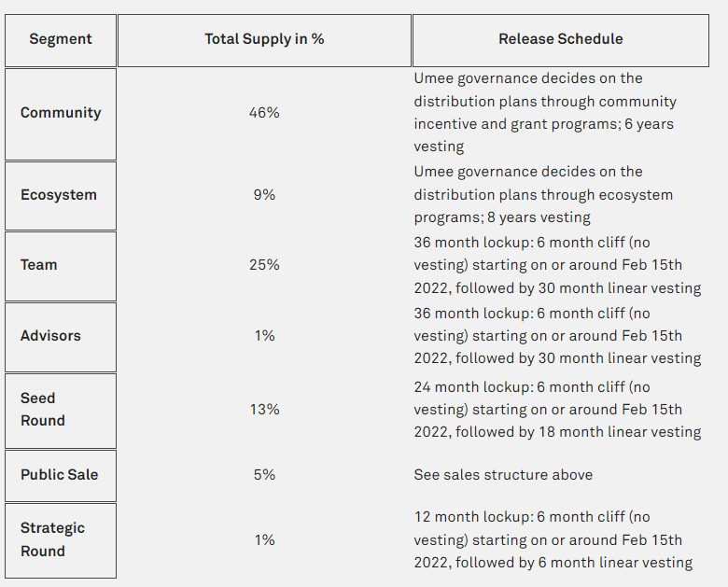The image size is (728, 587).
Task: Click the Segment column header
Action: [61, 39]
